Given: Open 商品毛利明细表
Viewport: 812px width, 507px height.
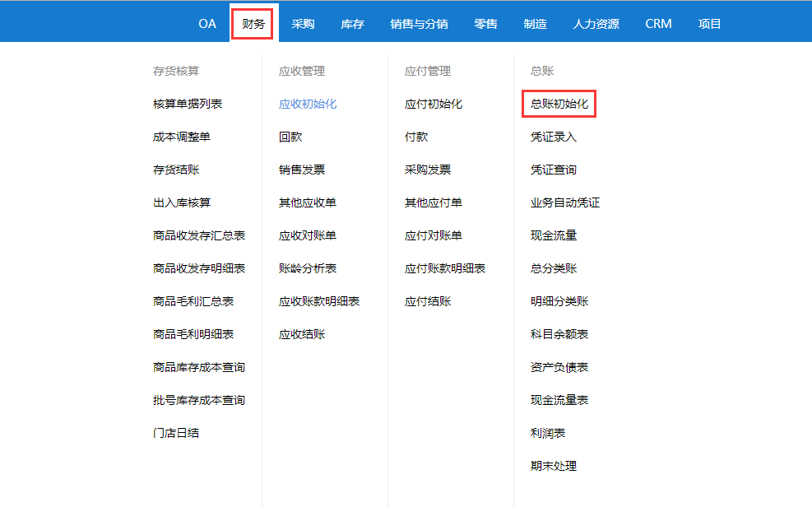Looking at the screenshot, I should coord(193,334).
